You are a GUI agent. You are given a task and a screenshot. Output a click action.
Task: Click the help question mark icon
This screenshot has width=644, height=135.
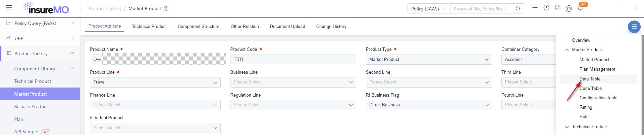(166, 9)
